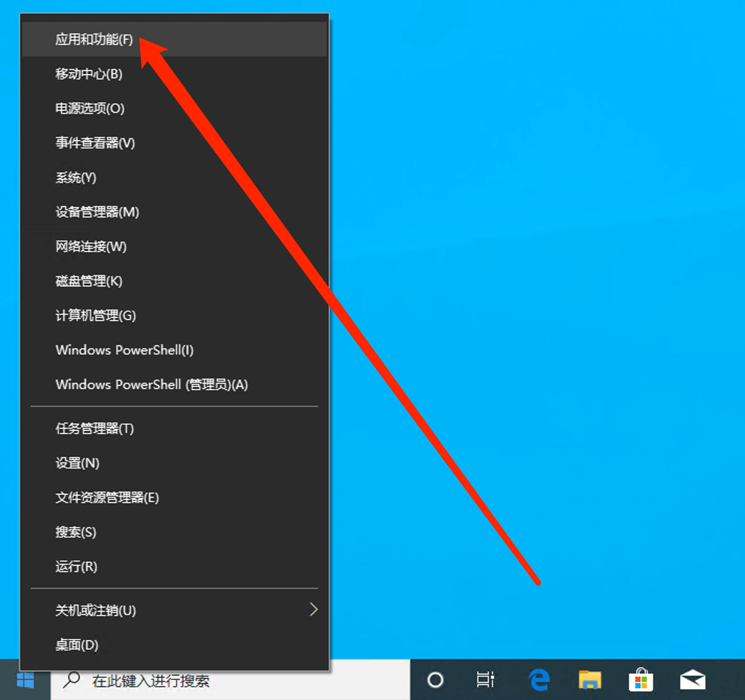Viewport: 745px width, 700px height.
Task: Expand the 关机或注销 submenu arrow
Action: [x=313, y=609]
